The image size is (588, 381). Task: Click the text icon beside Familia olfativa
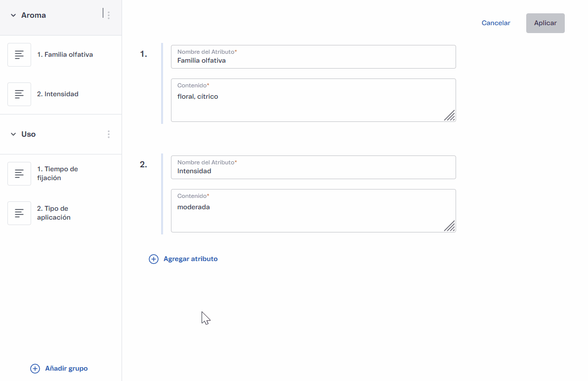(19, 55)
